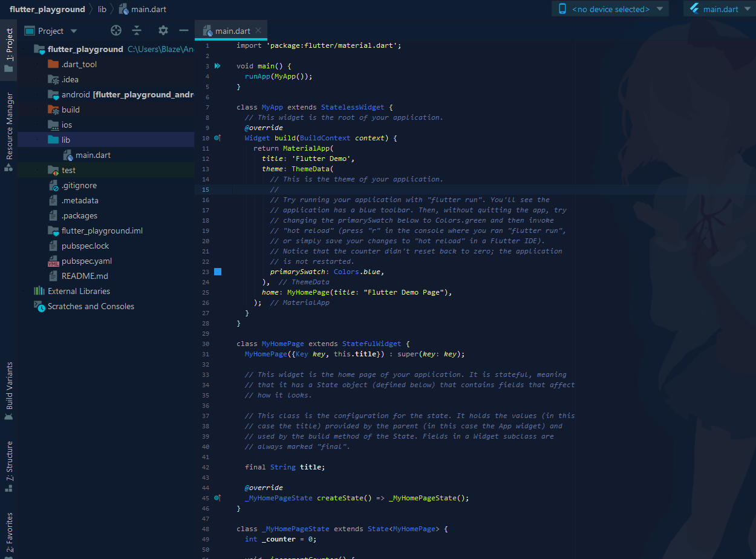Open the Build Variants side tab

8,391
